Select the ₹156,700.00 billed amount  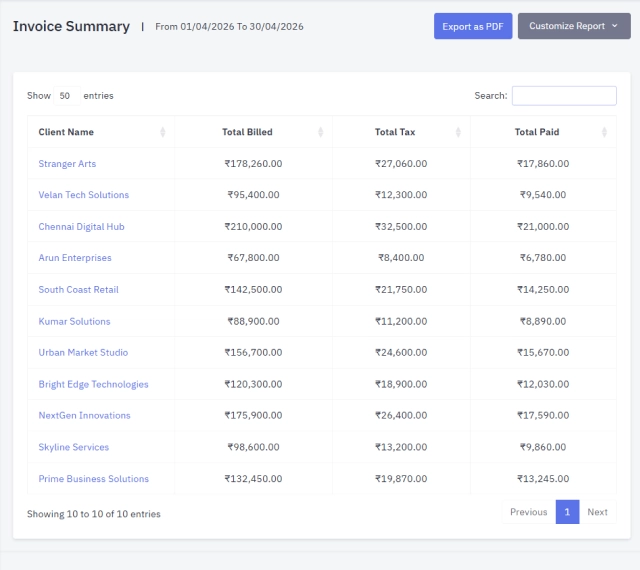253,352
